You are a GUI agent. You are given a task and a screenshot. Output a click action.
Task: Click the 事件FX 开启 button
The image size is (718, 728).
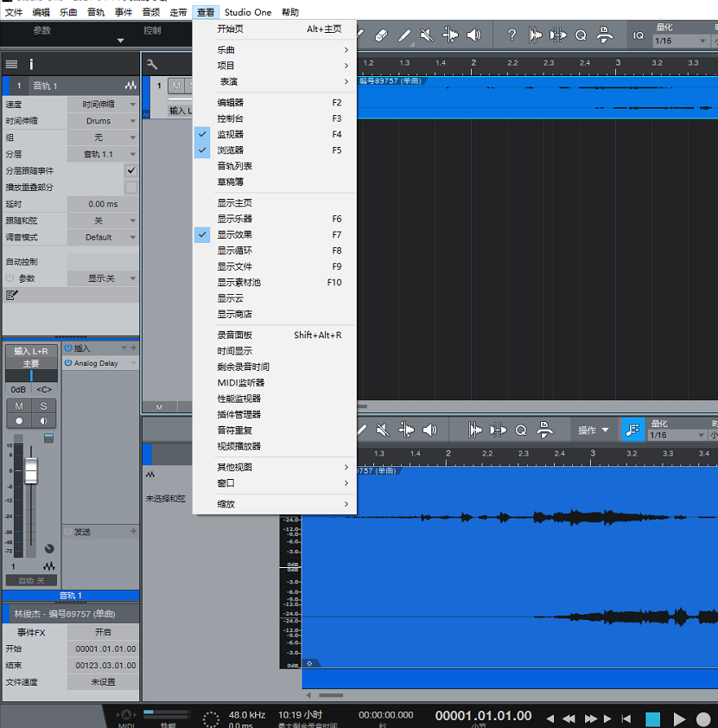point(103,632)
